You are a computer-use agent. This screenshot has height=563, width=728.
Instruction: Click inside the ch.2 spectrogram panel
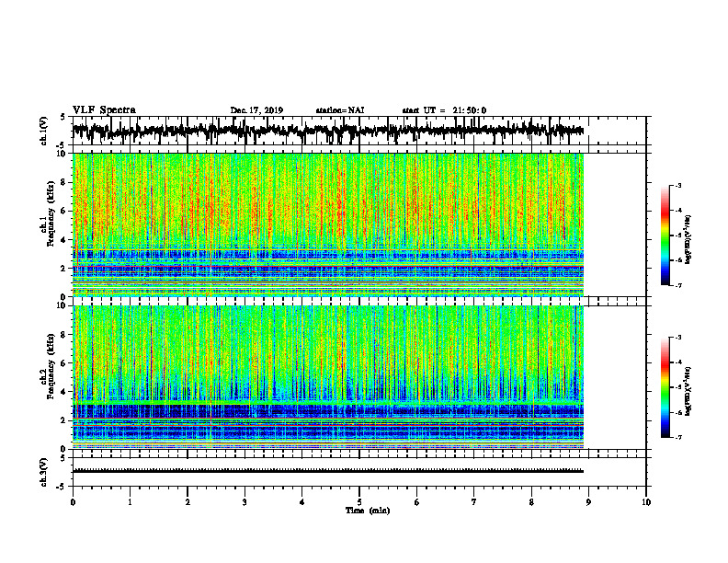pos(328,377)
